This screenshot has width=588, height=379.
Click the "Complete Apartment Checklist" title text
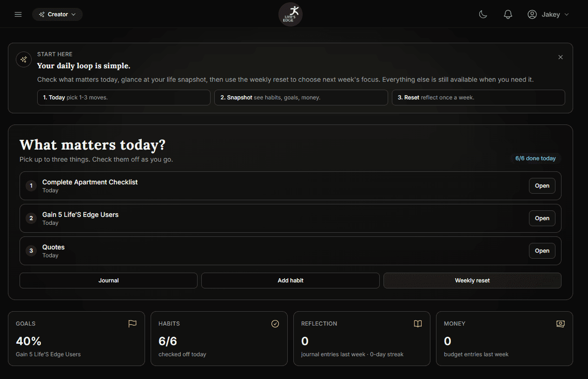click(90, 182)
